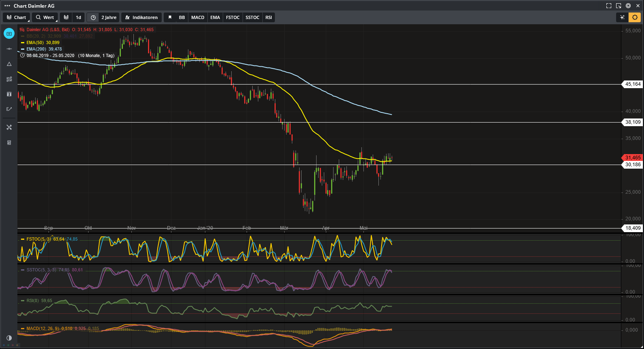
Task: Click the red 31,465 current price tag
Action: point(632,158)
